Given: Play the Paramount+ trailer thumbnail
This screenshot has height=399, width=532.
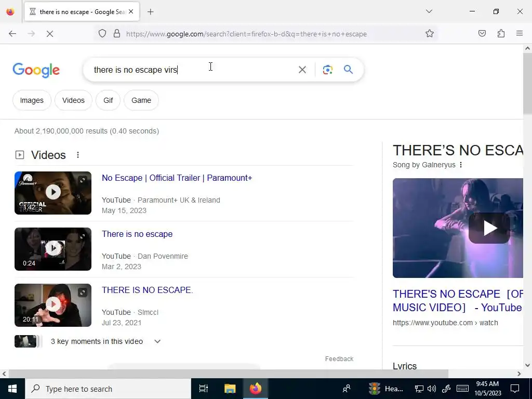Looking at the screenshot, I should [x=53, y=193].
